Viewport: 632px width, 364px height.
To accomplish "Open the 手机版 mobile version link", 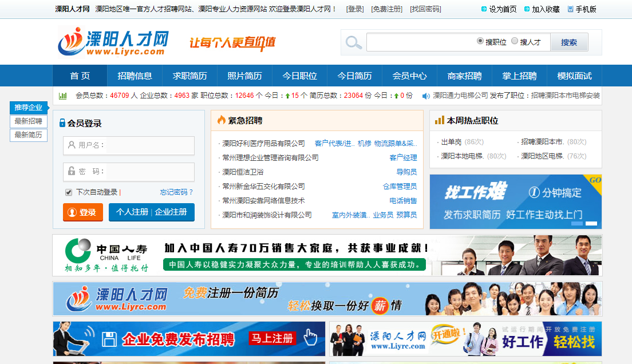I will click(x=582, y=9).
